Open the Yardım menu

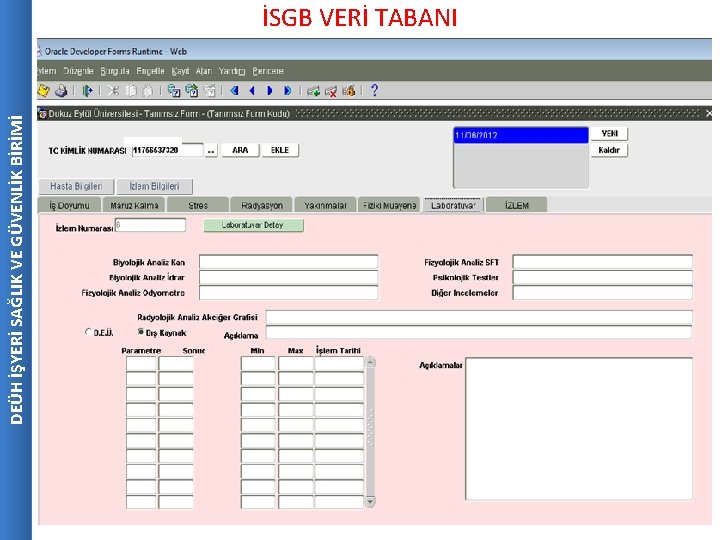pos(232,71)
